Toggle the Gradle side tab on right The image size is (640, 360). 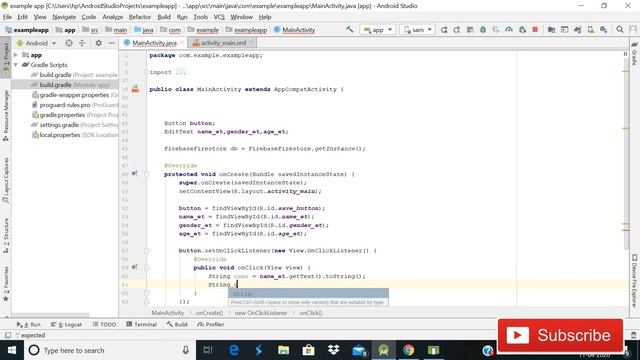[634, 54]
